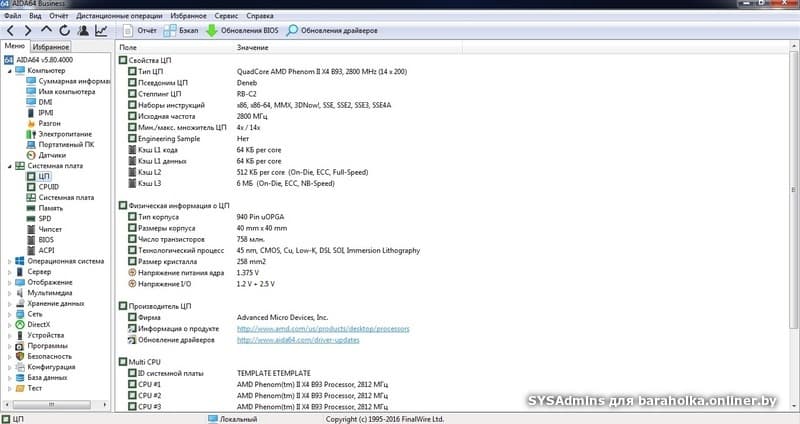Click the Бэкап toolbar button
This screenshot has width=800, height=424.
click(181, 31)
